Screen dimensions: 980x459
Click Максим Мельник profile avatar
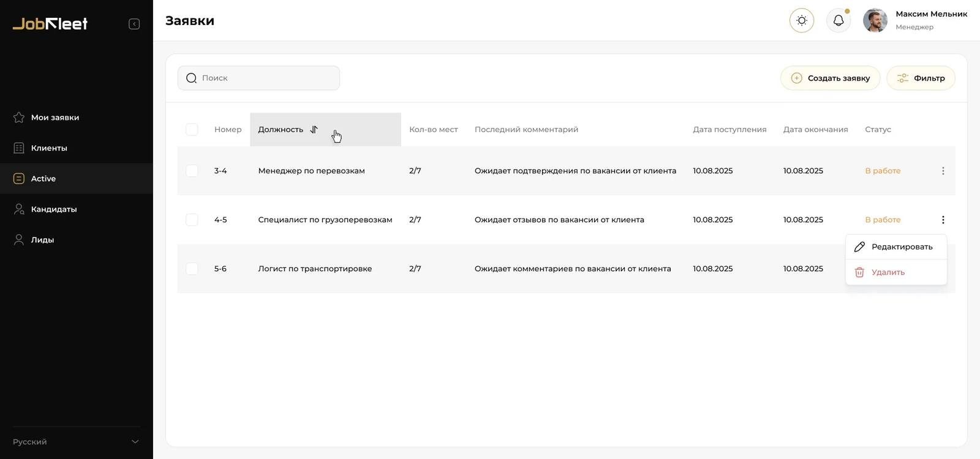tap(875, 20)
